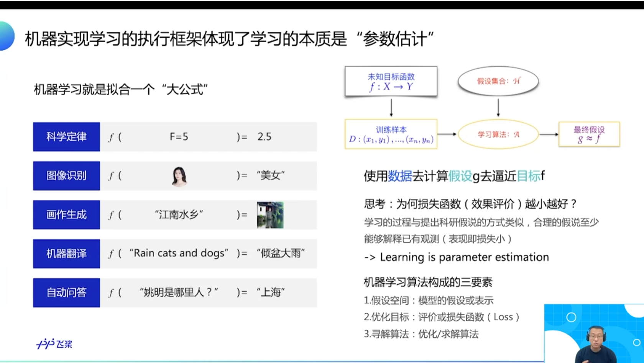Click the output text "美女"
644x363 pixels.
[x=271, y=175]
